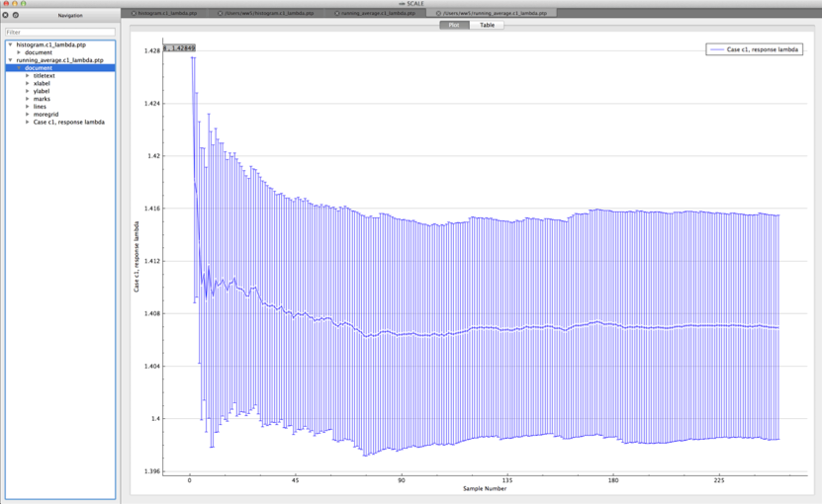Click close icon on first histogram.c1_lambda.ptp tab

coord(135,13)
